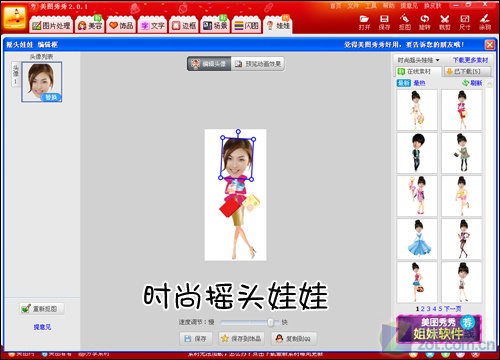
Task: Choose the bottom-left doll with brown bag
Action: [x=417, y=282]
